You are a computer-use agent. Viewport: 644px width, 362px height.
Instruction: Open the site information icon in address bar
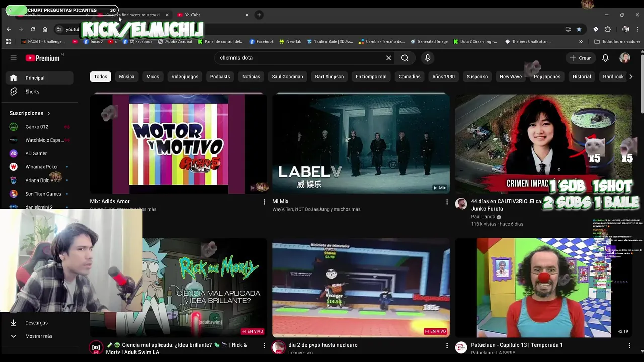59,29
